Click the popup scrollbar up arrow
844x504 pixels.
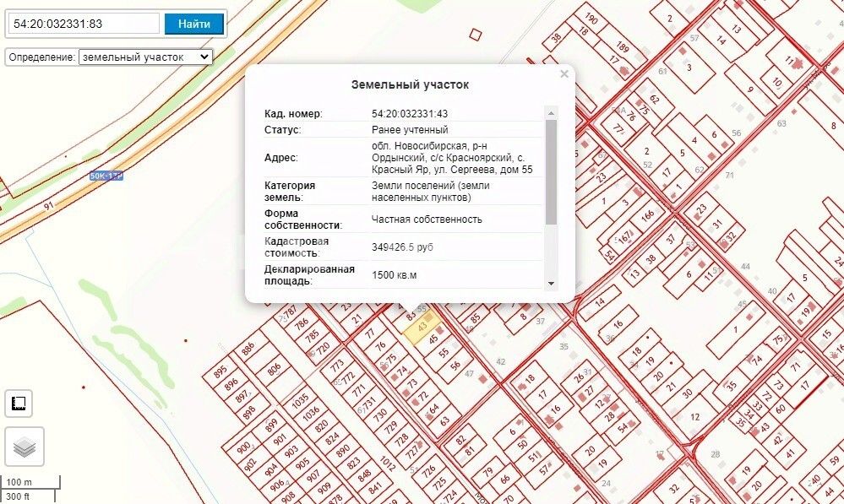(551, 113)
